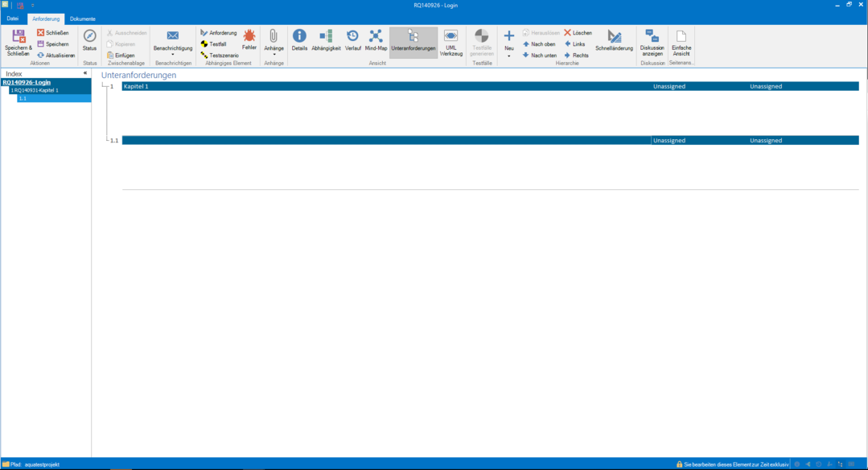Open the Anhänge dropdown menu
This screenshot has height=470, width=868.
click(x=274, y=55)
